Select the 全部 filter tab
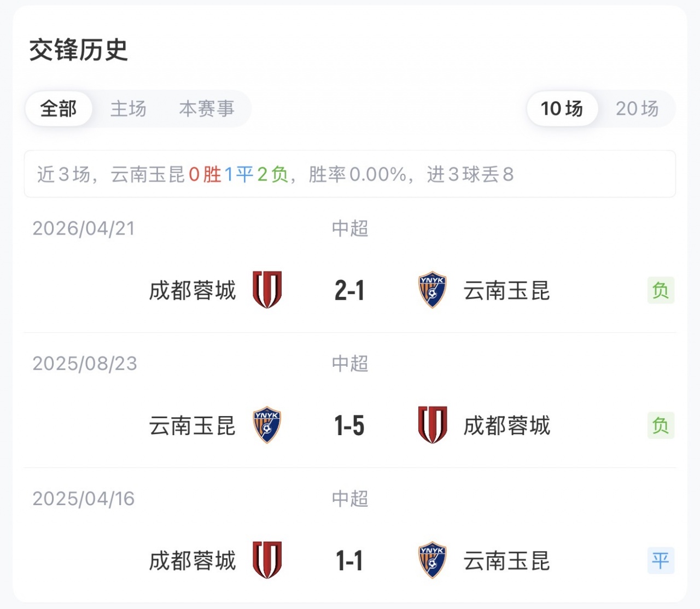The height and width of the screenshot is (609, 700). click(x=59, y=108)
